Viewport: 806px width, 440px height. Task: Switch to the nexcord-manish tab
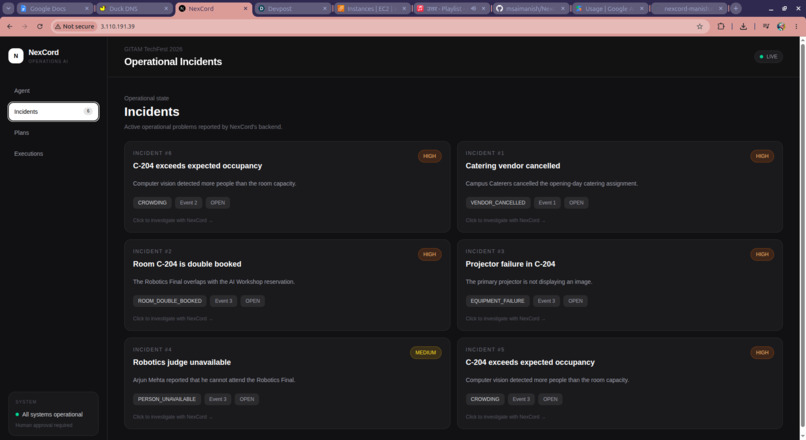689,9
